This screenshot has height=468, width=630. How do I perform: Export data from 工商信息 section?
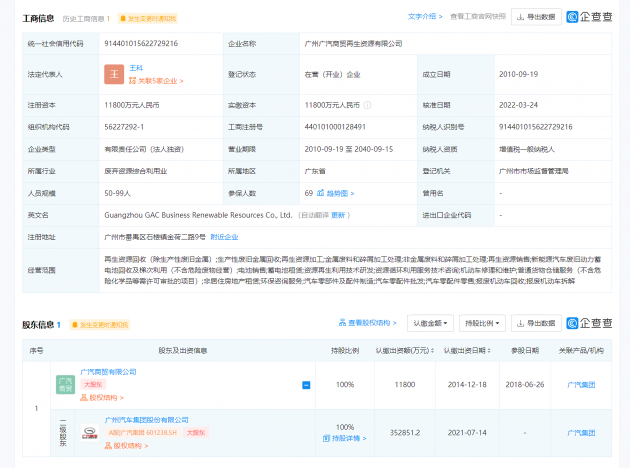pos(536,17)
